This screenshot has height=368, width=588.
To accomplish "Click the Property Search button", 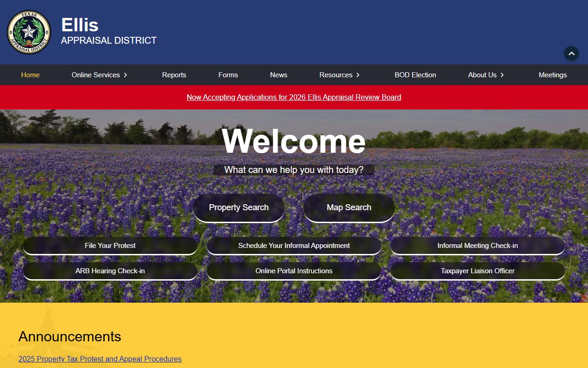I will tap(239, 207).
